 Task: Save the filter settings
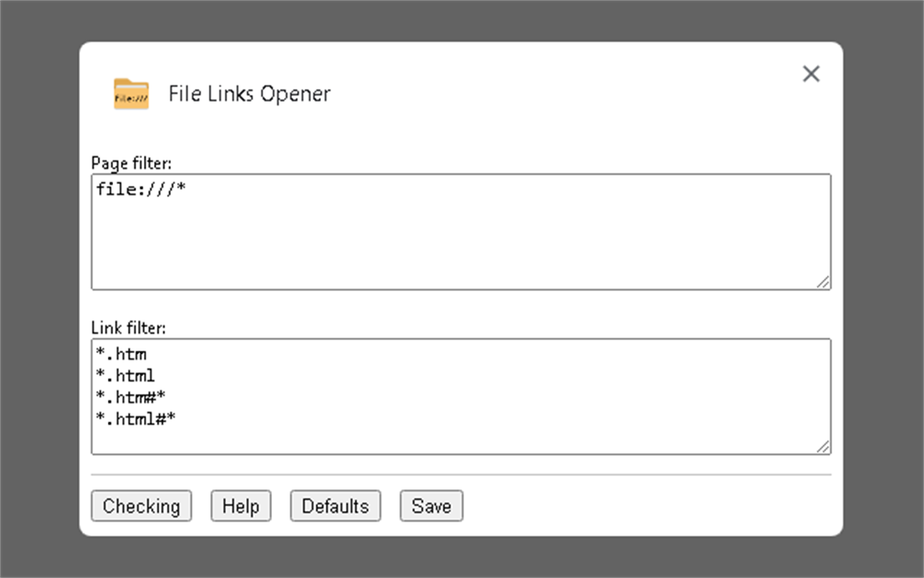pos(431,506)
